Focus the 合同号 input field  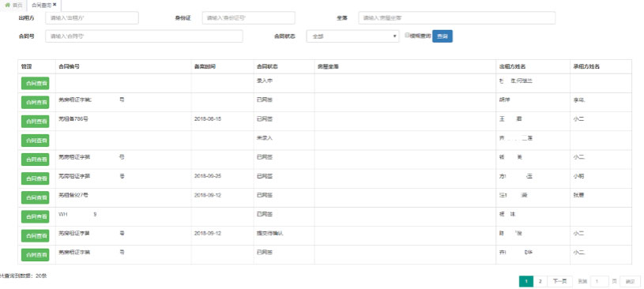pyautogui.click(x=144, y=36)
